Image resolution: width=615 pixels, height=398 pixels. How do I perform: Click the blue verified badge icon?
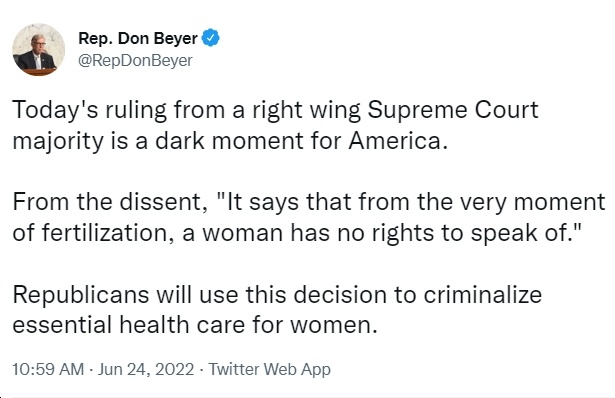(x=211, y=38)
